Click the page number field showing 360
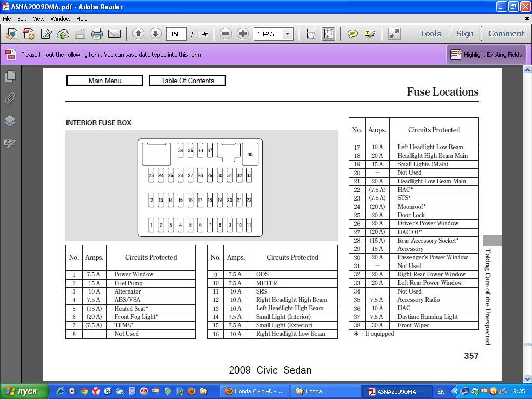This screenshot has height=399, width=532. click(x=176, y=34)
